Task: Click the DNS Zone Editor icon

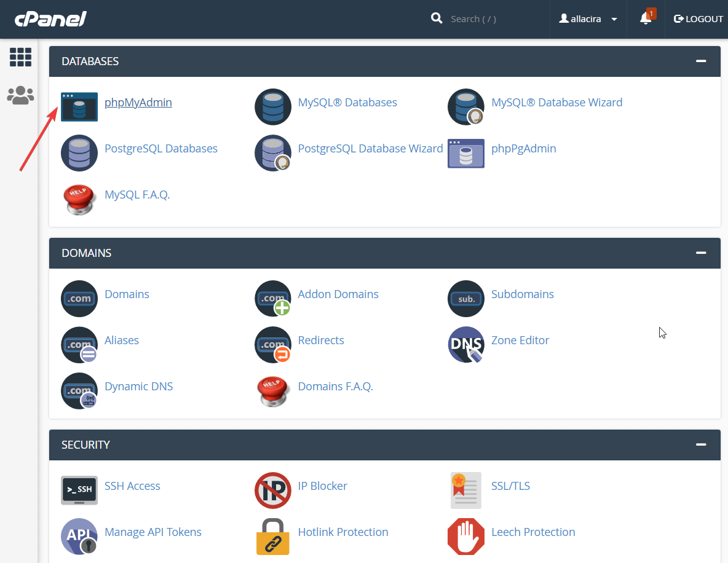Action: 466,345
